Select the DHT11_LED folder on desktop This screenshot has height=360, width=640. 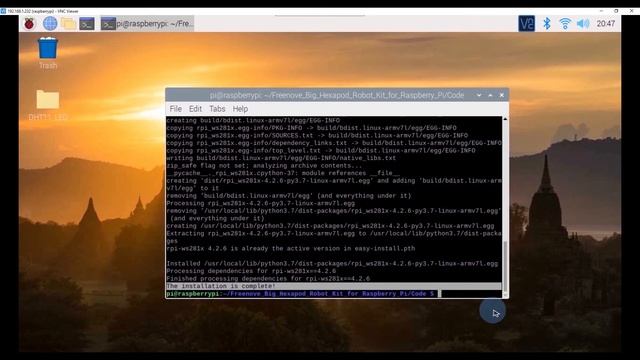tap(48, 105)
